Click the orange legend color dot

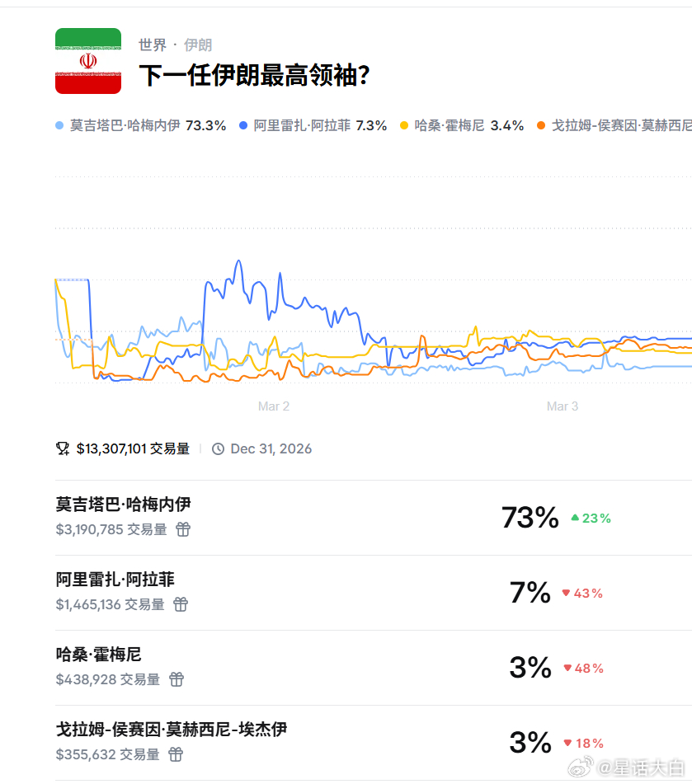click(x=541, y=126)
